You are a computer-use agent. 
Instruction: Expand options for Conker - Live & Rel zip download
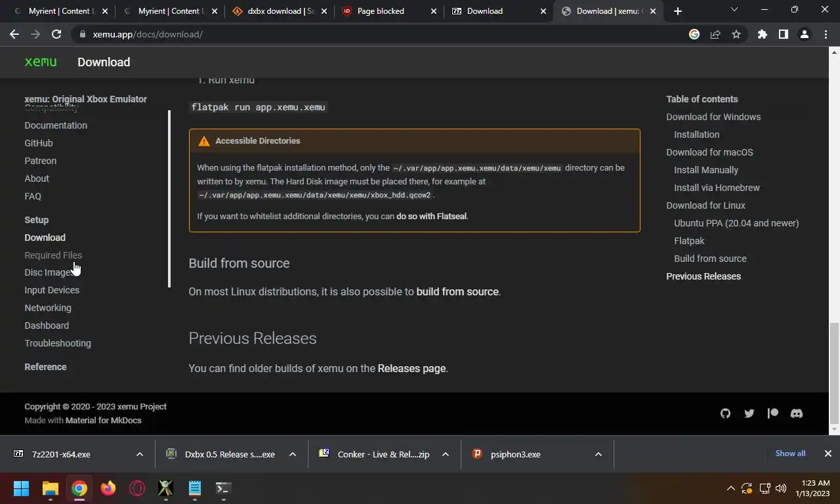446,454
